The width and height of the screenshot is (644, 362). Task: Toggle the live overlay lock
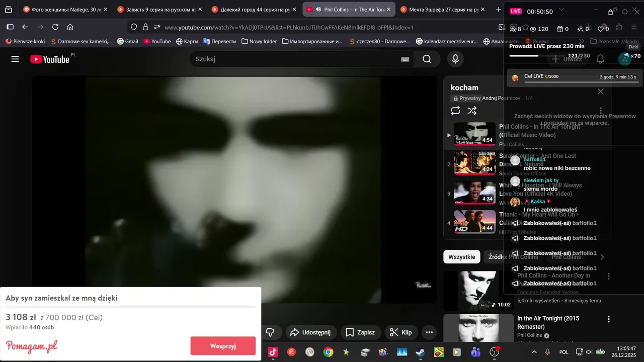610,12
